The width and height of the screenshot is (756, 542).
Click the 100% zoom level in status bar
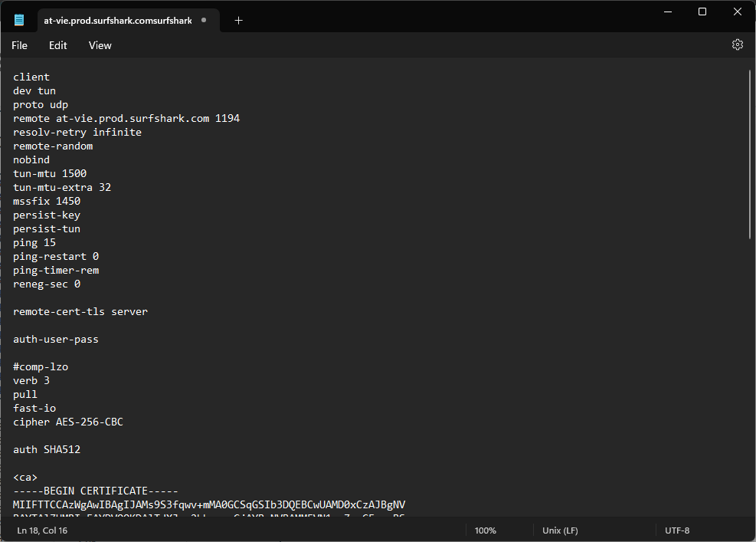pos(485,531)
